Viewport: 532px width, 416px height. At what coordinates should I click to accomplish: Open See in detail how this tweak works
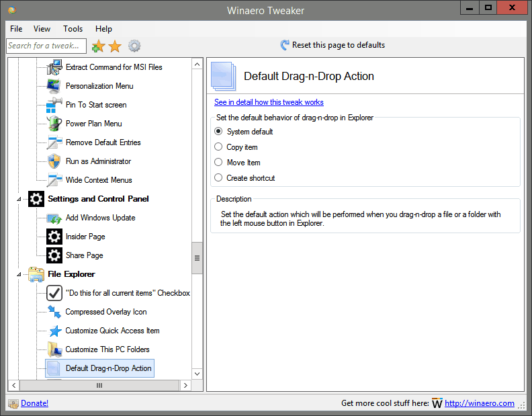[x=269, y=102]
